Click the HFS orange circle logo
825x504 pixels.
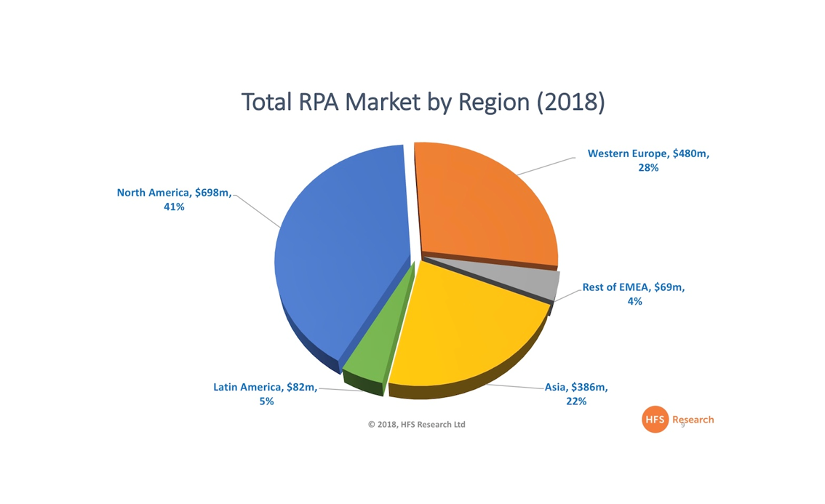point(655,420)
